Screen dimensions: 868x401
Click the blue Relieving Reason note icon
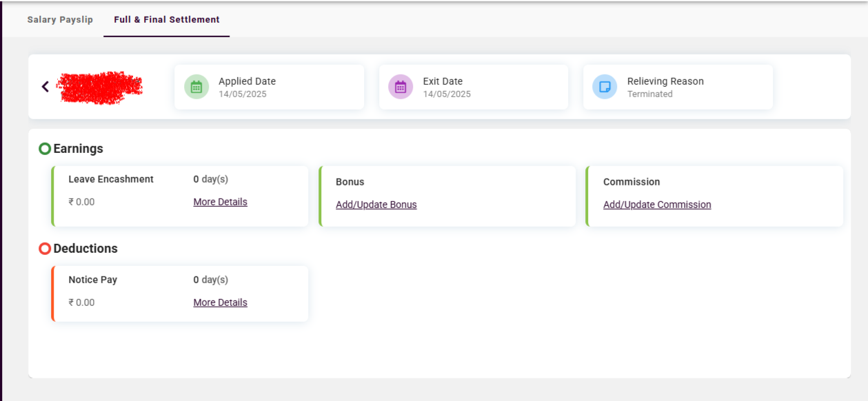pyautogui.click(x=605, y=87)
